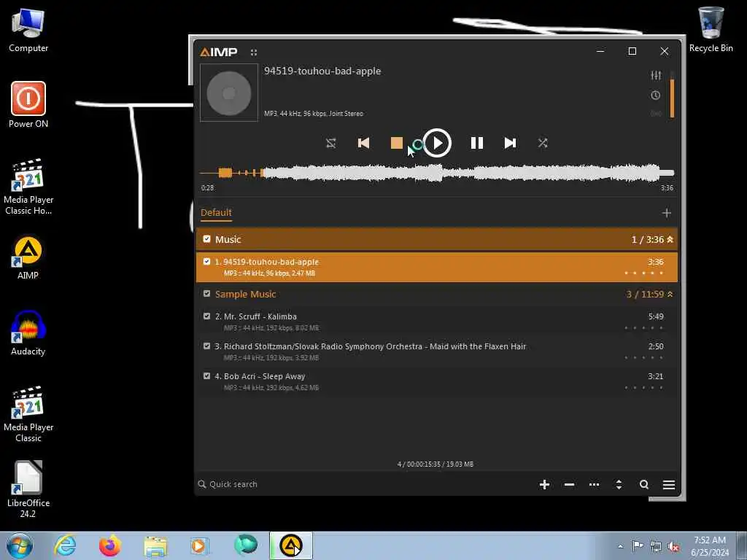The width and height of the screenshot is (747, 560).
Task: Open the Power ON desktop shortcut
Action: (x=28, y=105)
